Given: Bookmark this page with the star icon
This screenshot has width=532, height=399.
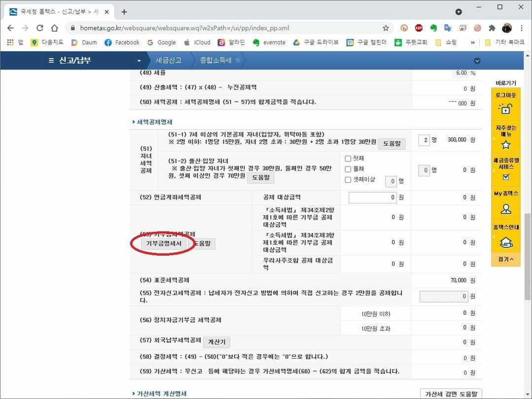Looking at the screenshot, I should pyautogui.click(x=386, y=28).
